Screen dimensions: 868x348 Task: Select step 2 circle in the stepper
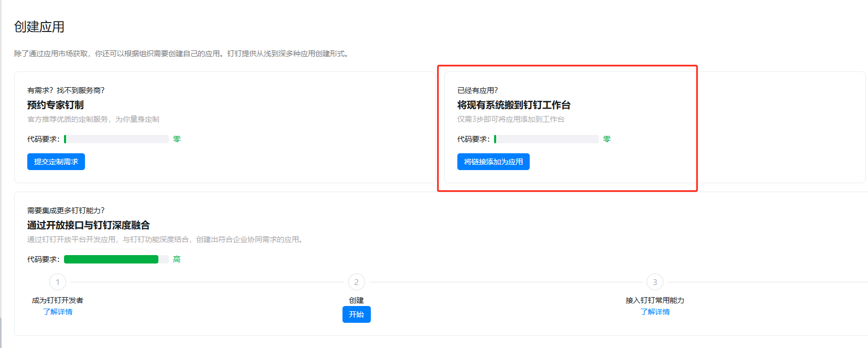(x=357, y=282)
